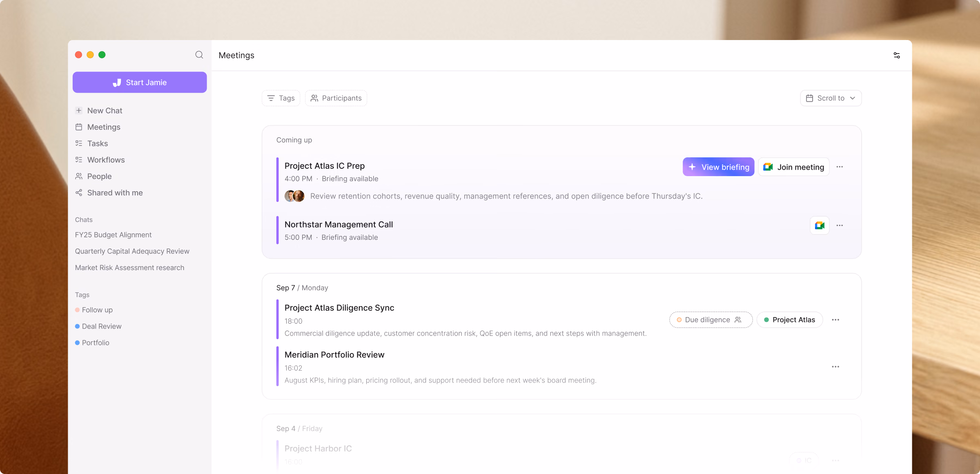Screen dimensions: 980x474
Task: Click the Sep 7 / Monday date header
Action: [x=302, y=288]
